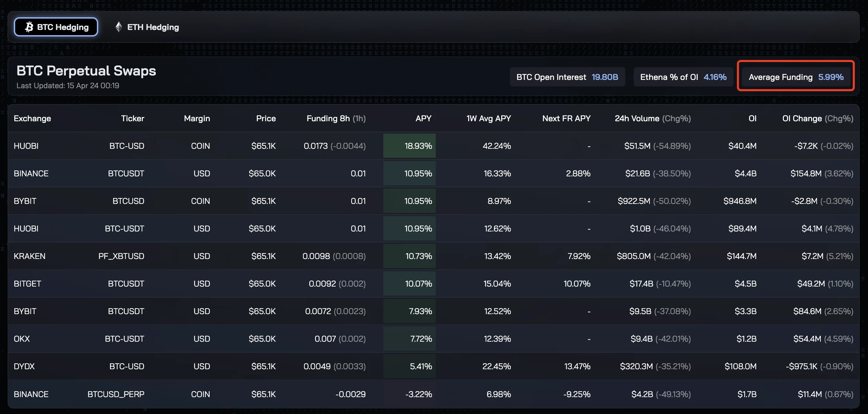
Task: Click BTC Open Interest 19.80B badge
Action: (x=567, y=77)
